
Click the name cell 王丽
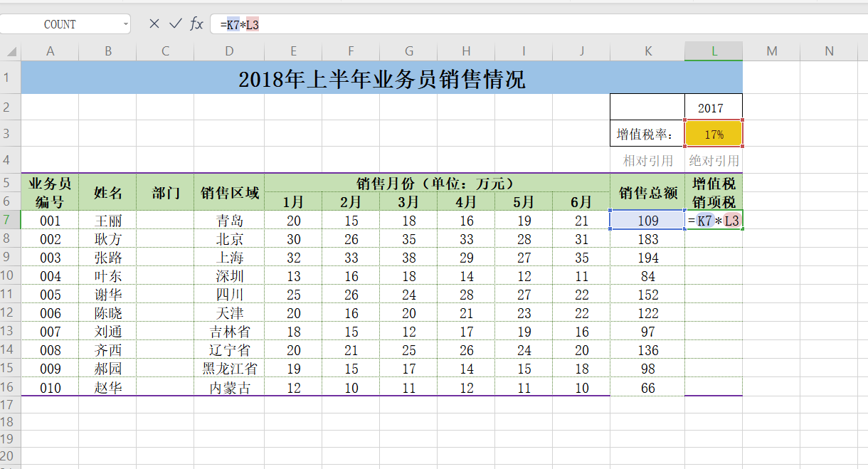[x=107, y=221]
